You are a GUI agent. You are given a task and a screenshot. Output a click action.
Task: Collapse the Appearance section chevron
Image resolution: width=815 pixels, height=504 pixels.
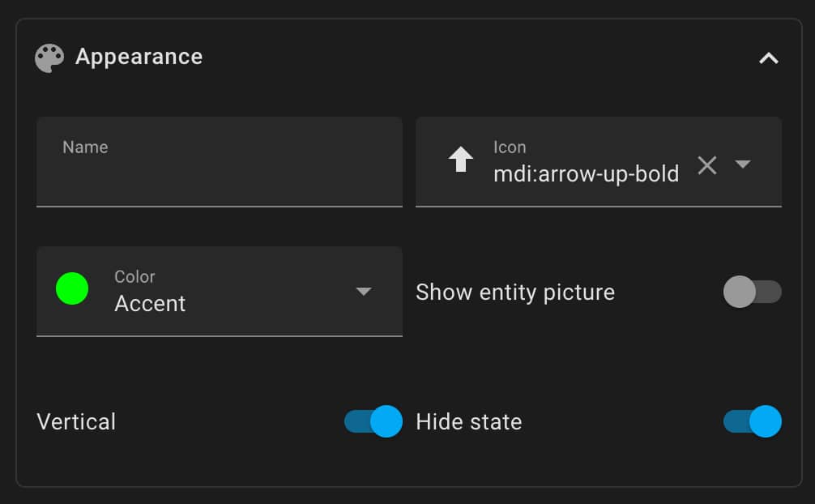[768, 58]
